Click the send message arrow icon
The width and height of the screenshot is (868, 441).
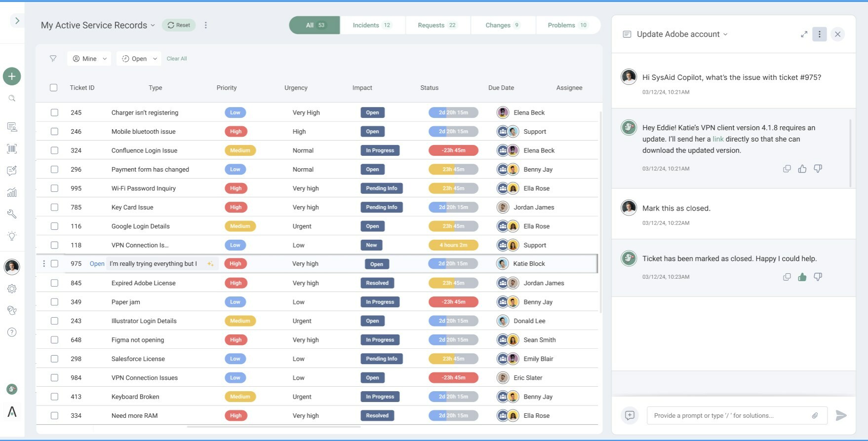841,416
